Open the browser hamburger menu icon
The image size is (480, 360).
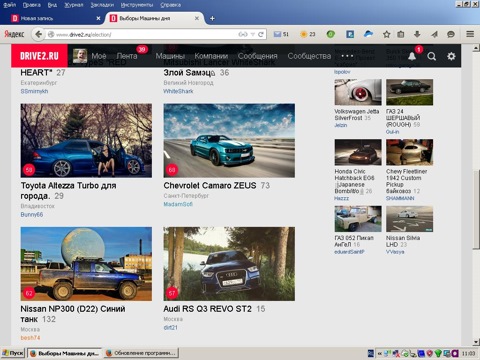470,34
